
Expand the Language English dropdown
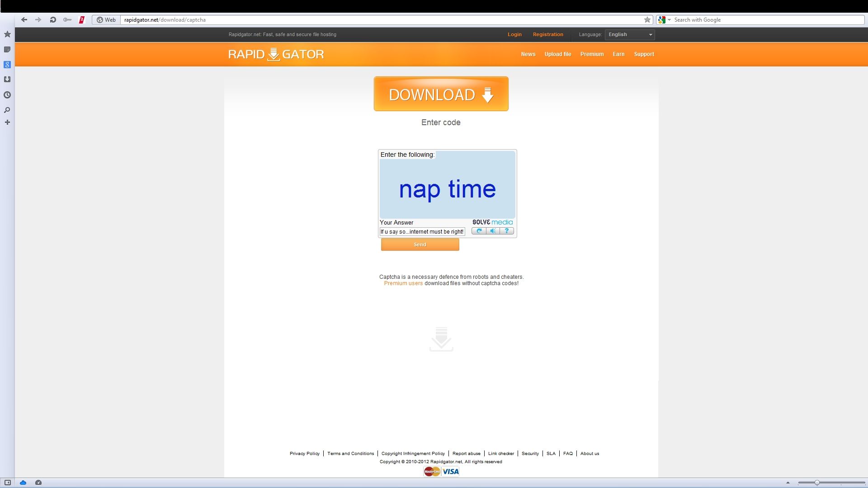(630, 35)
